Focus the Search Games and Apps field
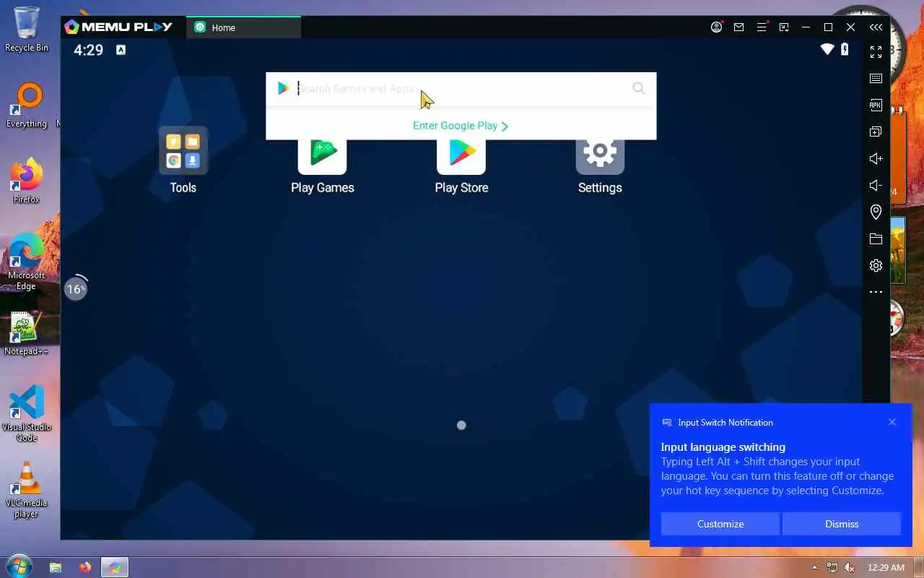 click(x=462, y=88)
